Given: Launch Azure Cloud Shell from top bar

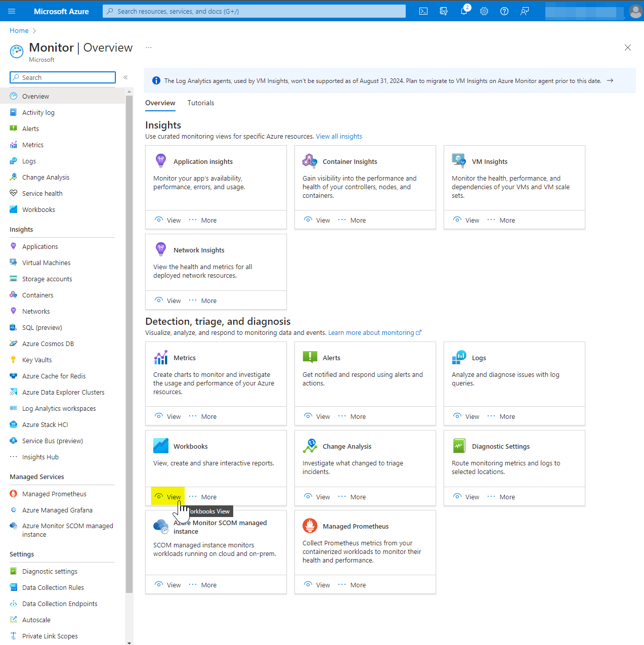Looking at the screenshot, I should pyautogui.click(x=423, y=11).
